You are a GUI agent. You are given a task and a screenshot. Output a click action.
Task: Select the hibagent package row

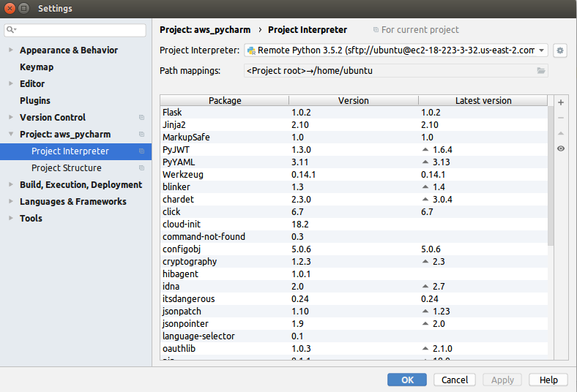pyautogui.click(x=354, y=274)
